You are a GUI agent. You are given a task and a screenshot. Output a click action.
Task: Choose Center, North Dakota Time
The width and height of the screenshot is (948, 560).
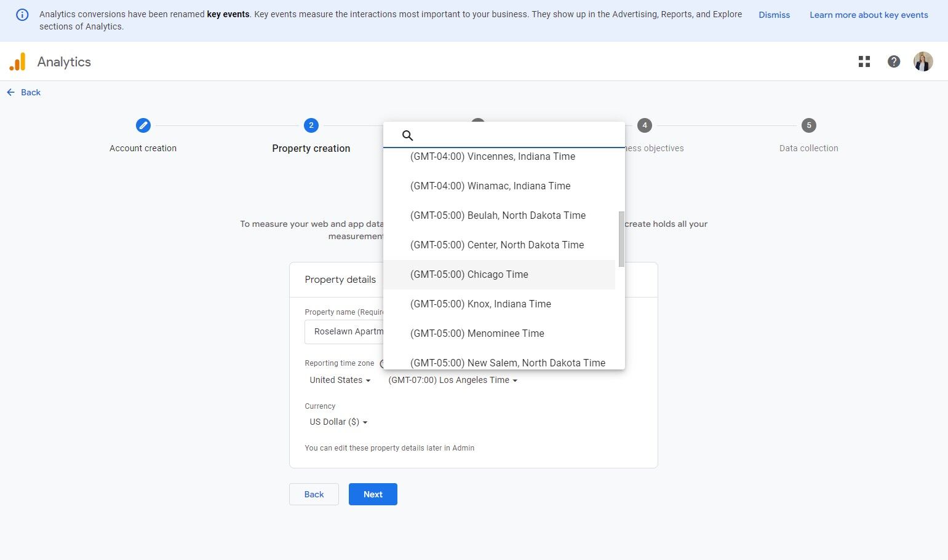pos(499,245)
